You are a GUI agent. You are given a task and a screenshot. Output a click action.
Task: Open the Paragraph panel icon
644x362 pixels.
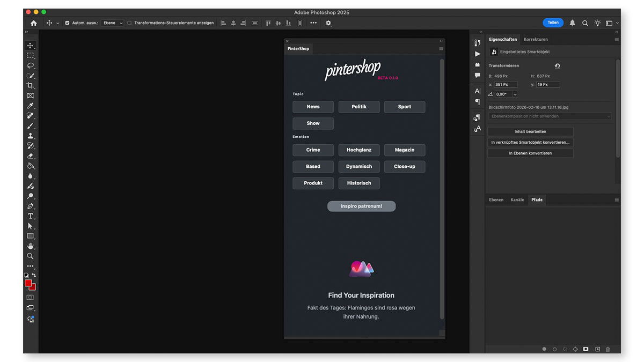coord(477,101)
